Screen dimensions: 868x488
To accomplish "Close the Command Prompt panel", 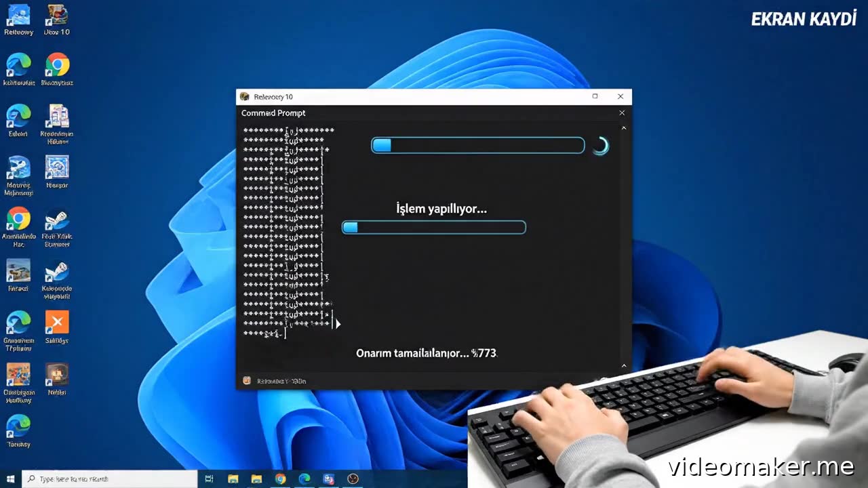I will pyautogui.click(x=622, y=113).
